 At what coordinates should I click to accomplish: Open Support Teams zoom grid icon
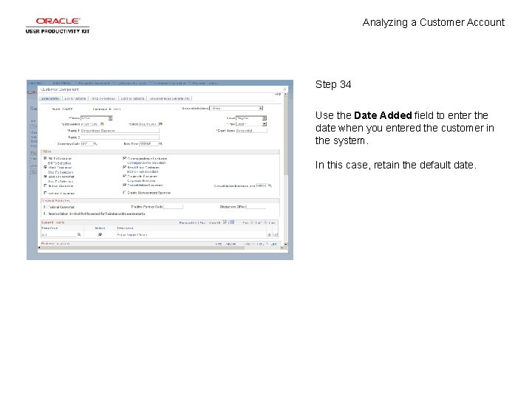tap(225, 222)
